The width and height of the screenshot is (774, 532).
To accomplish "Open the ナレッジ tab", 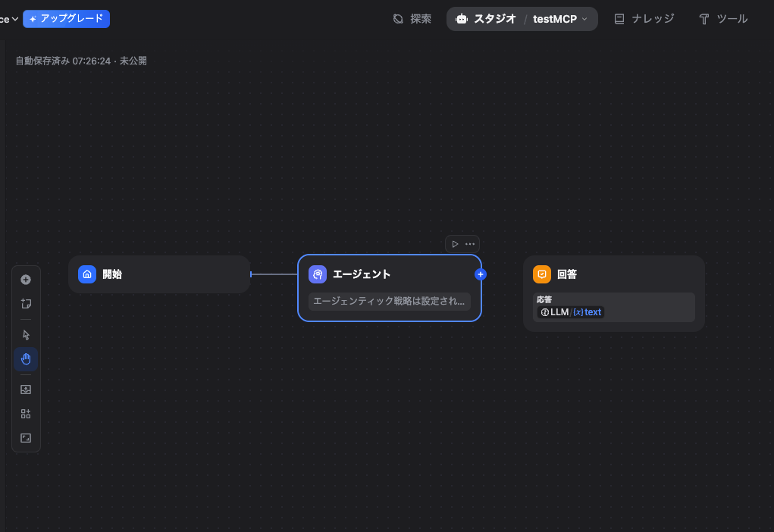I will point(644,19).
